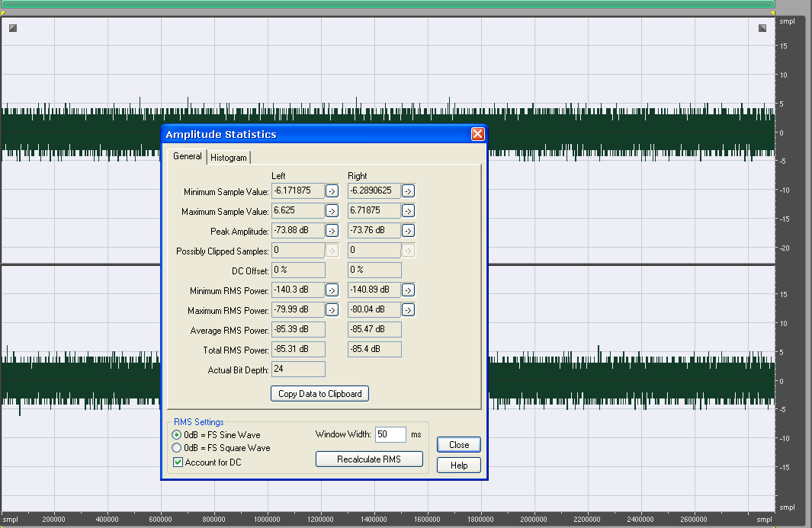Screen dimensions: 812x528
Task: Click right Average RMS Power field
Action: pyautogui.click(x=374, y=330)
